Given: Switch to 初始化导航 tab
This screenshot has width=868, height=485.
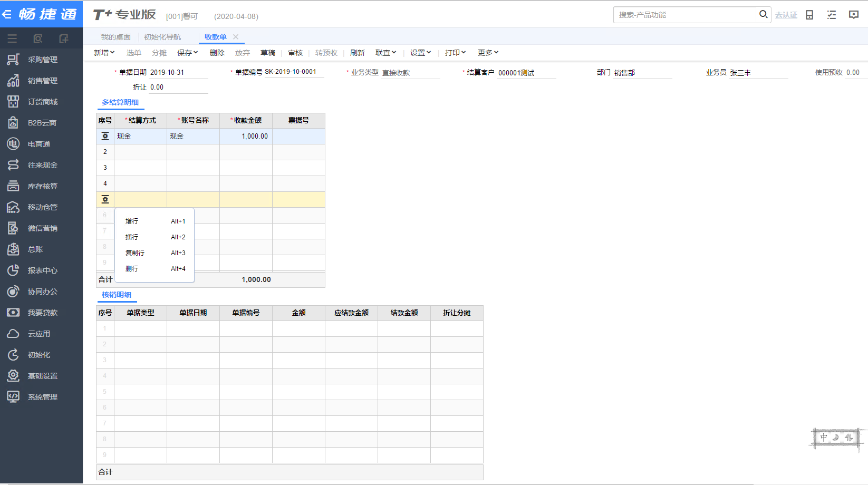Looking at the screenshot, I should 162,37.
